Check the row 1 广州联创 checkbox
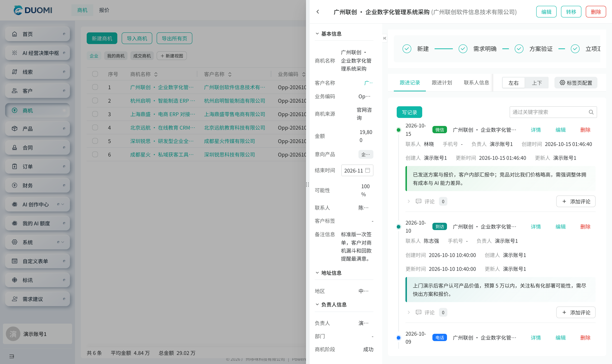 coord(95,87)
